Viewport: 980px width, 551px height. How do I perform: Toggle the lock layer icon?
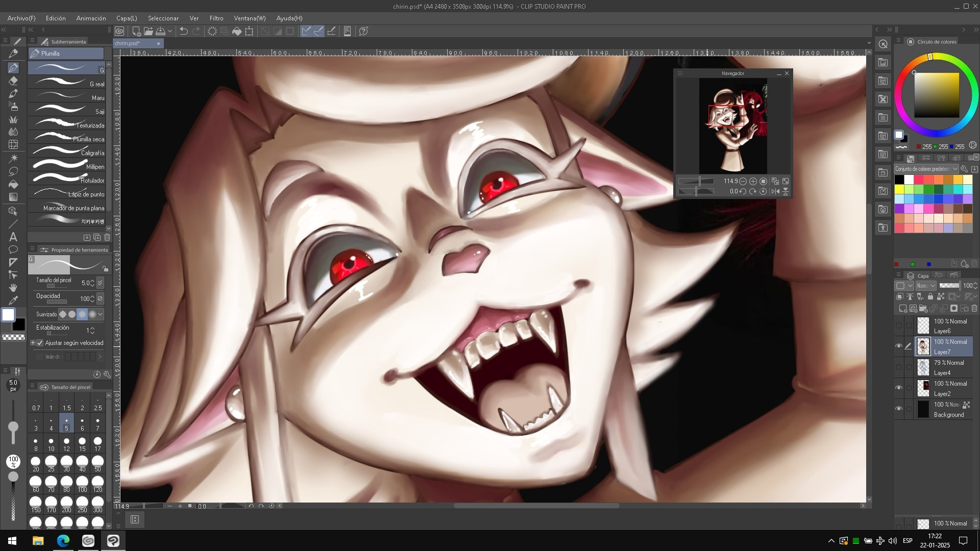[930, 296]
